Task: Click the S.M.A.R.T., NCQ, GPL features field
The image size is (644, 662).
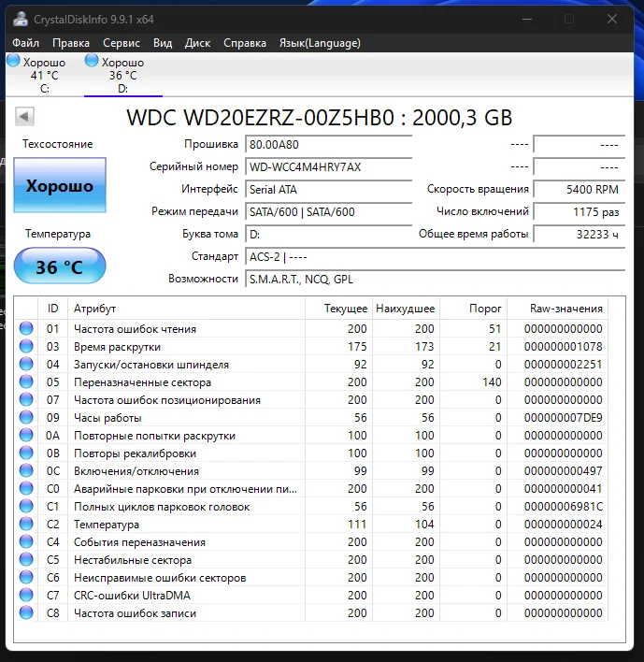Action: [x=435, y=279]
